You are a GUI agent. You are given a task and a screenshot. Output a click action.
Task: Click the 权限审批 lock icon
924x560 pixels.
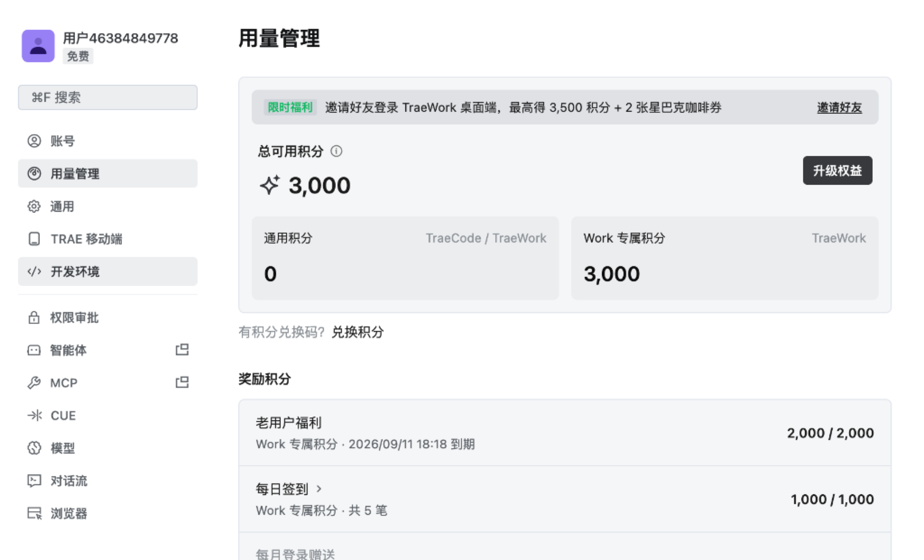(x=34, y=317)
